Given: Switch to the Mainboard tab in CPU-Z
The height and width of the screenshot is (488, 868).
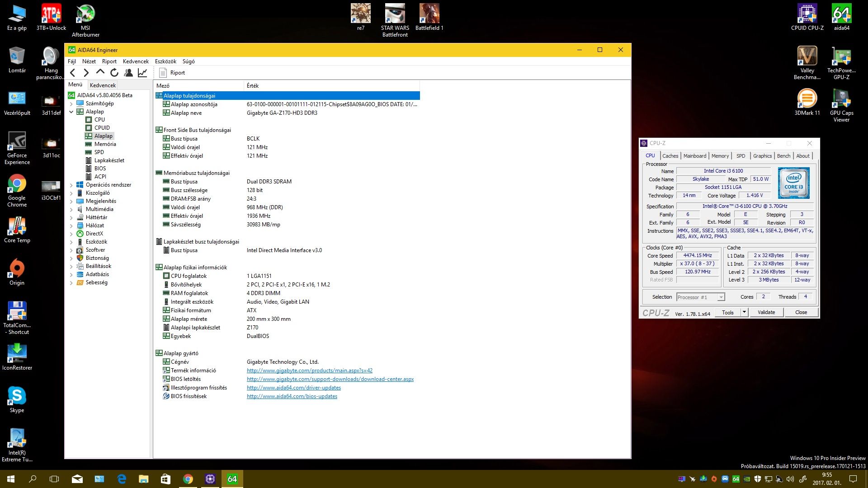Looking at the screenshot, I should pyautogui.click(x=694, y=156).
